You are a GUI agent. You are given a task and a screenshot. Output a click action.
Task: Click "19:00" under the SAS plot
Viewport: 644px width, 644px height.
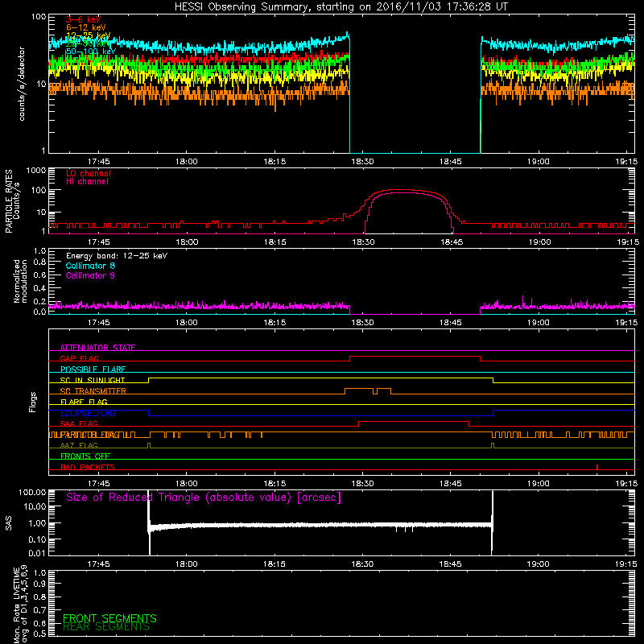click(x=539, y=564)
